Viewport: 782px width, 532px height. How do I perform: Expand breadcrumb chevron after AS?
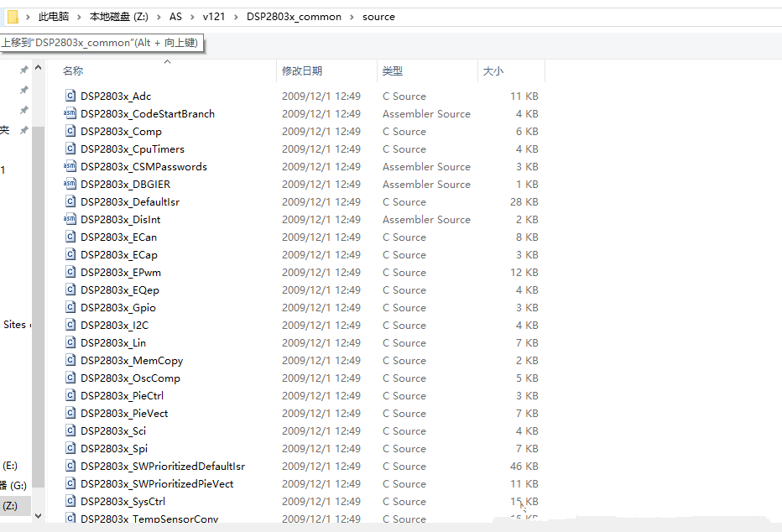pyautogui.click(x=192, y=17)
